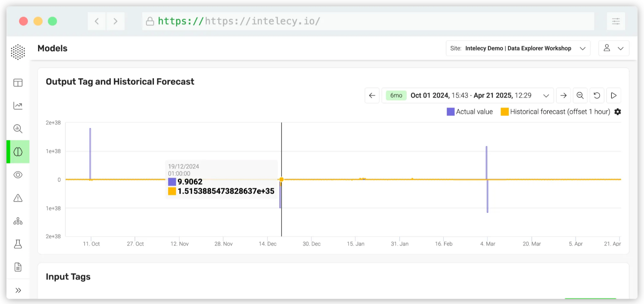Open the lab flask icon in sidebar

pos(18,244)
